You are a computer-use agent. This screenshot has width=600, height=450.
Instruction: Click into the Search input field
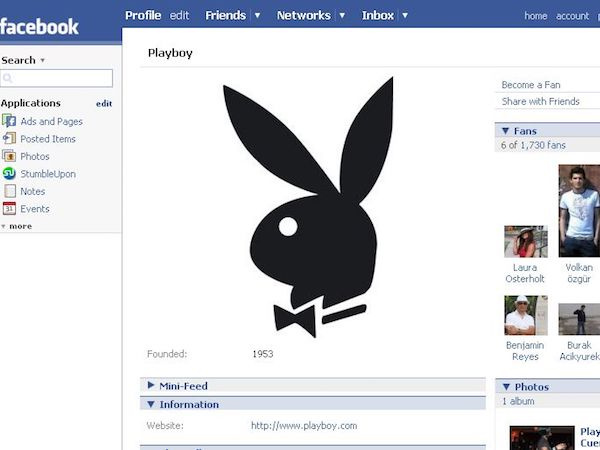click(x=57, y=78)
